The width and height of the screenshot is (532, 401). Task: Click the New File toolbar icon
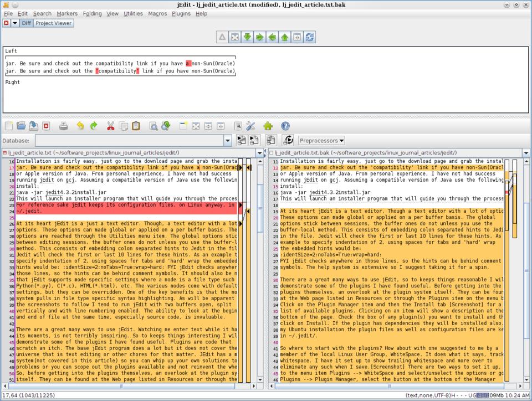coord(8,126)
